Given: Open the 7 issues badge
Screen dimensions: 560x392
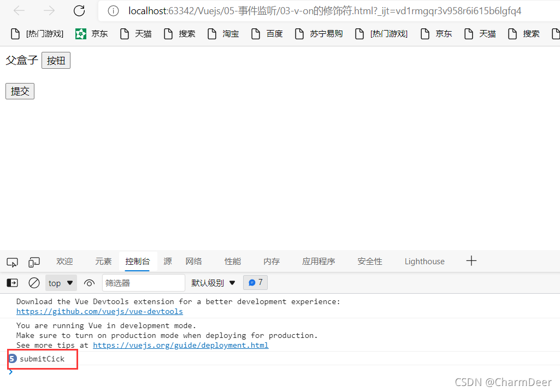Looking at the screenshot, I should click(255, 283).
